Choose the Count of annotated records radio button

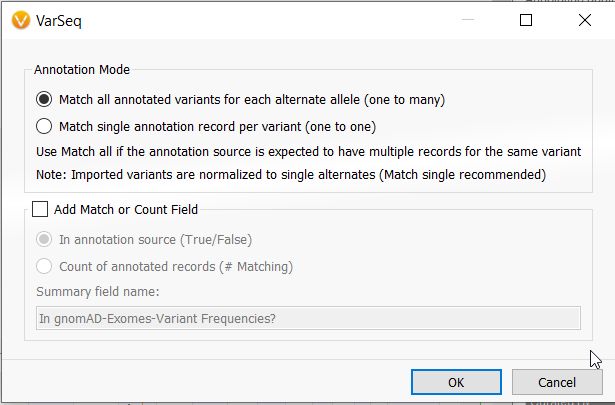(44, 266)
